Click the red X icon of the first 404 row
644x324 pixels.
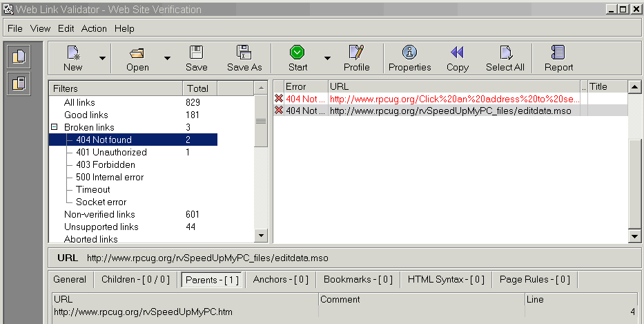coord(279,99)
